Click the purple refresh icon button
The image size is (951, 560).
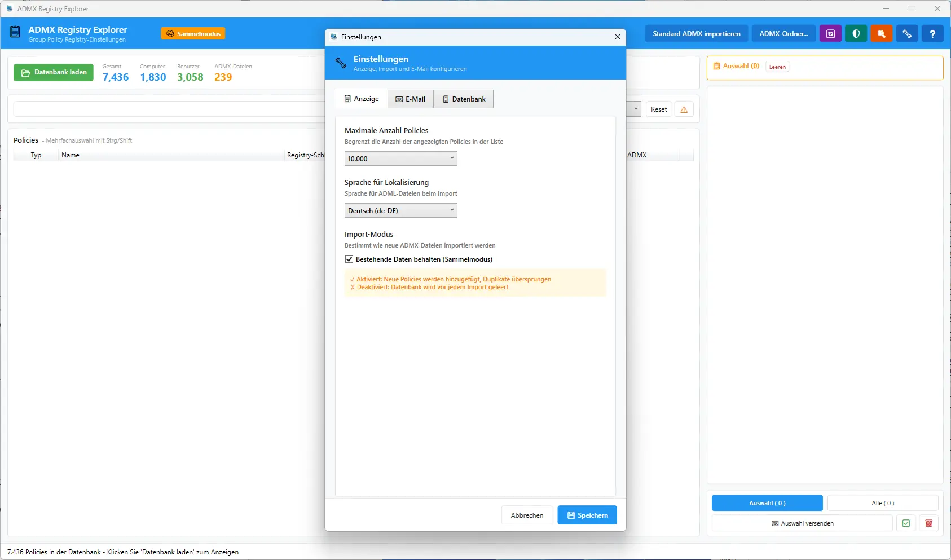pyautogui.click(x=830, y=34)
